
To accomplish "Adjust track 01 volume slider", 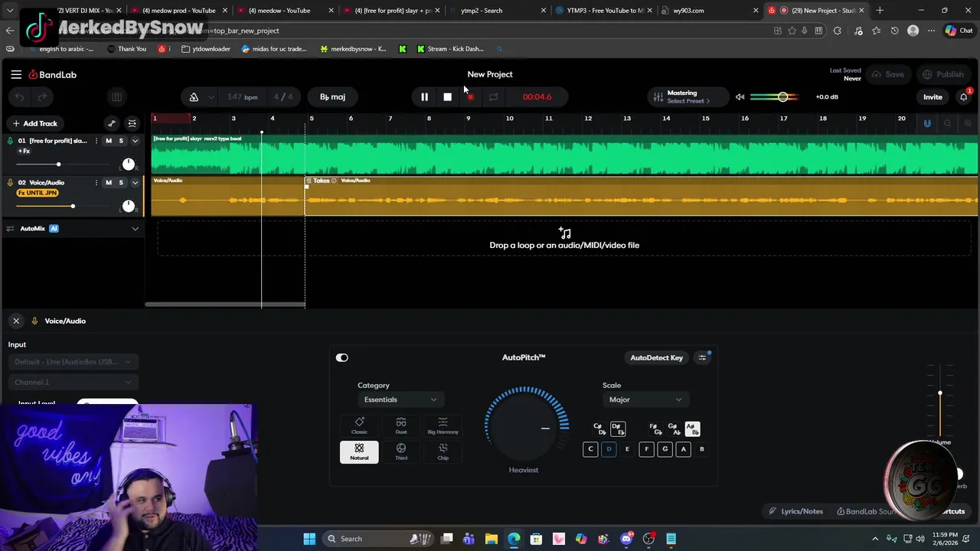I will [x=58, y=165].
